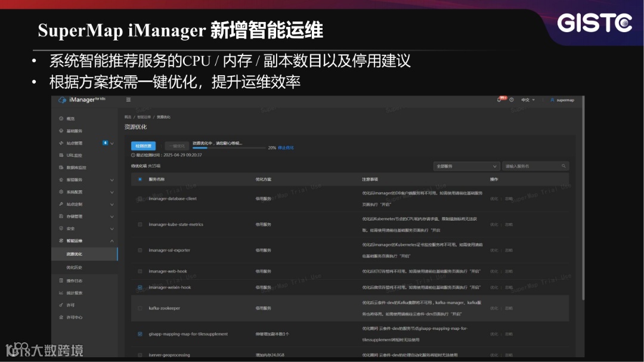Click the search magnifier in service name field
Image resolution: width=644 pixels, height=362 pixels.
tap(563, 166)
